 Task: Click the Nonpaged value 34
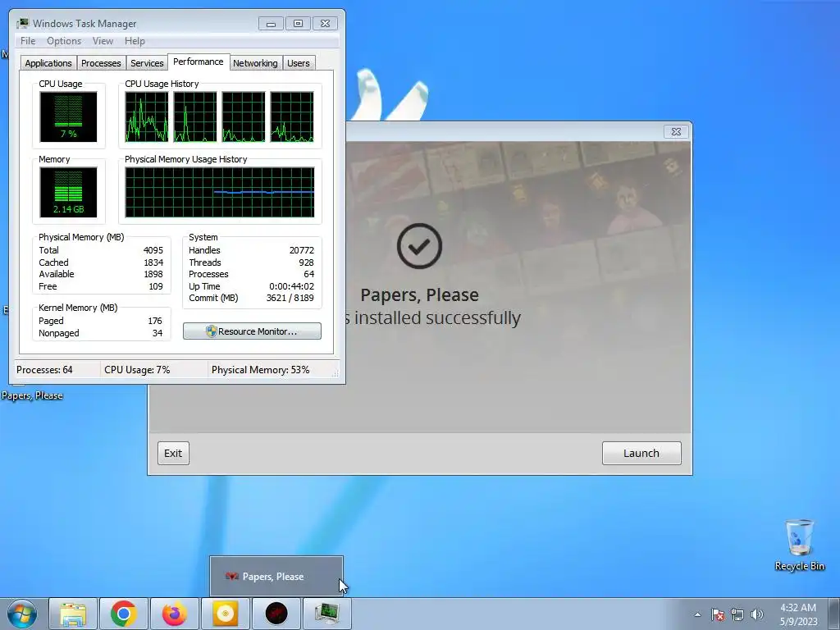click(157, 333)
